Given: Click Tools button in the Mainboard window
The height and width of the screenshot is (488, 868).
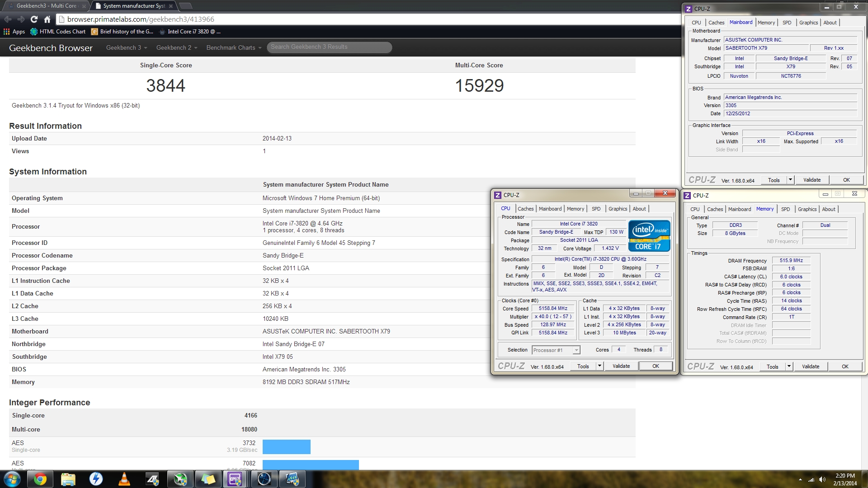Looking at the screenshot, I should click(774, 180).
